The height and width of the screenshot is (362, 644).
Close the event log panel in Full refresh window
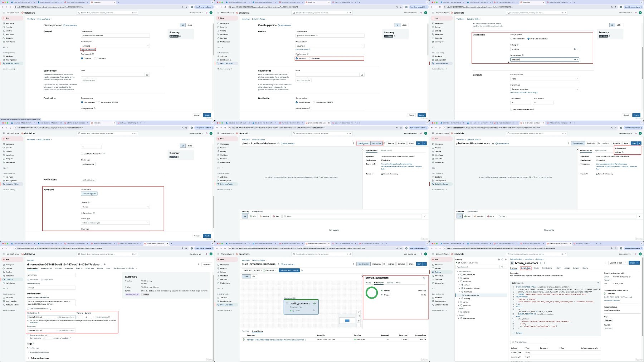(x=639, y=216)
